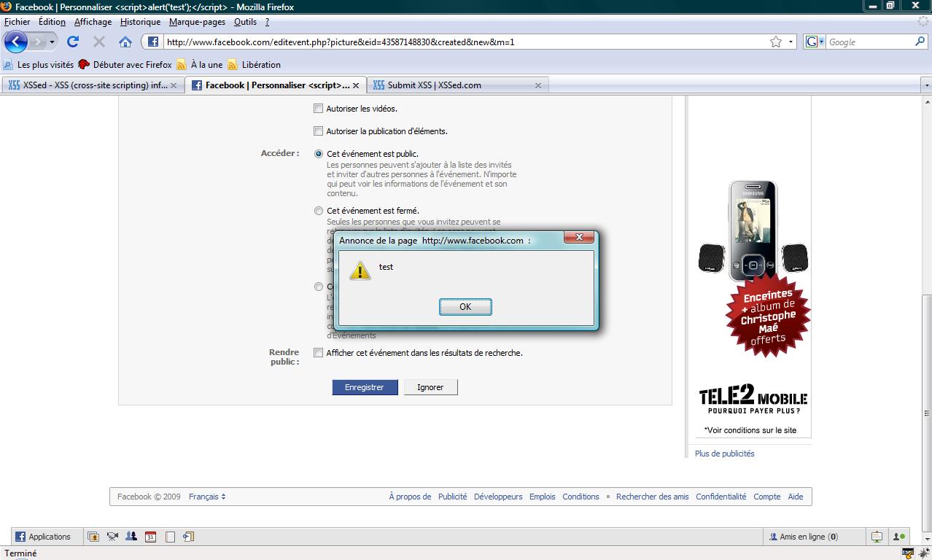Open the Facebook videos icon in bottom bar

click(x=112, y=537)
